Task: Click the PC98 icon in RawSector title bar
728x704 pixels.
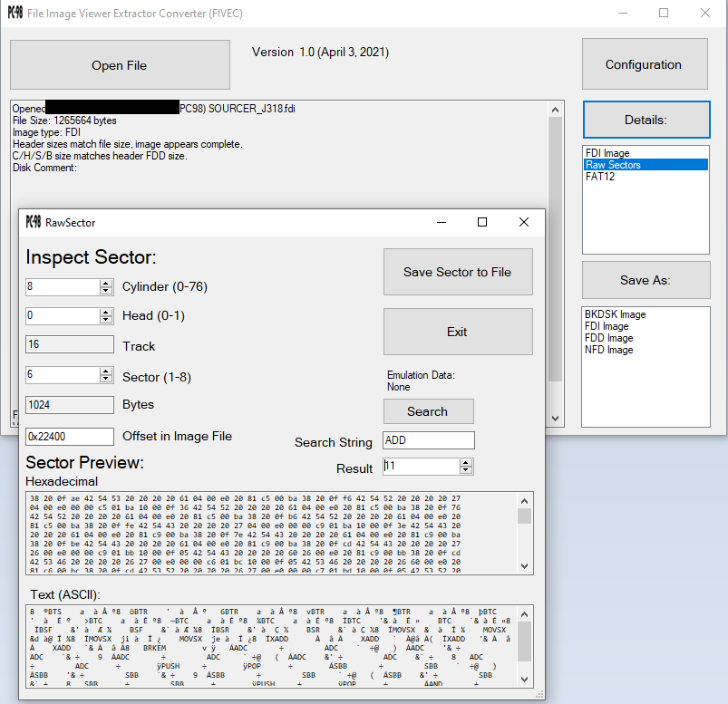Action: click(34, 222)
